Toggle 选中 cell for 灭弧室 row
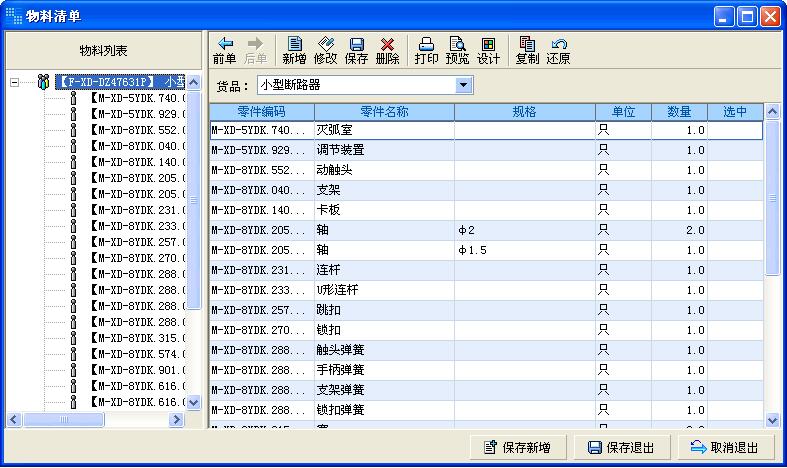 tap(735, 130)
